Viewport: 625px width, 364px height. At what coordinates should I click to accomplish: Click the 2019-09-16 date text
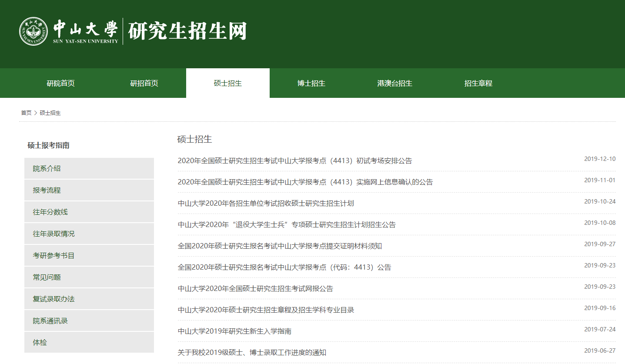click(x=600, y=308)
